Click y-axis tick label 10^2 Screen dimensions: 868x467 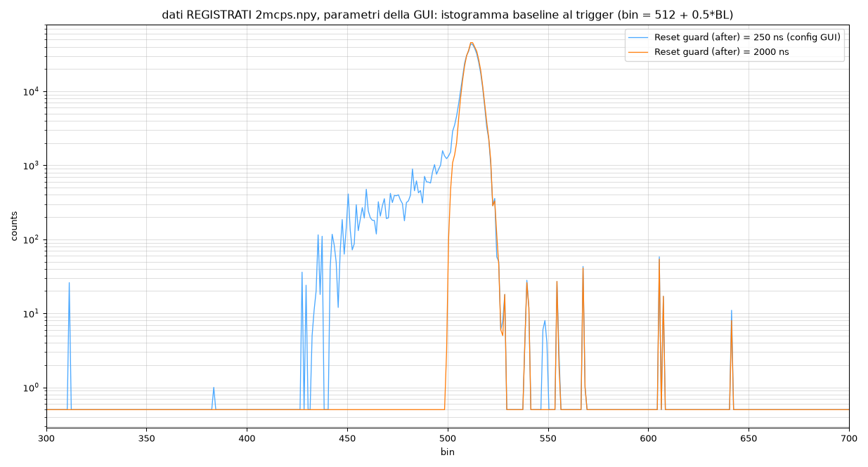tap(32, 239)
